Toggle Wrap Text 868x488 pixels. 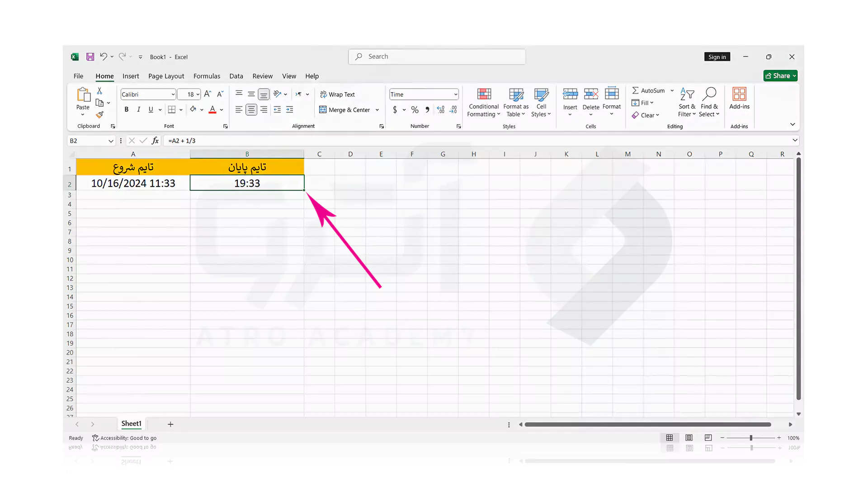point(337,94)
